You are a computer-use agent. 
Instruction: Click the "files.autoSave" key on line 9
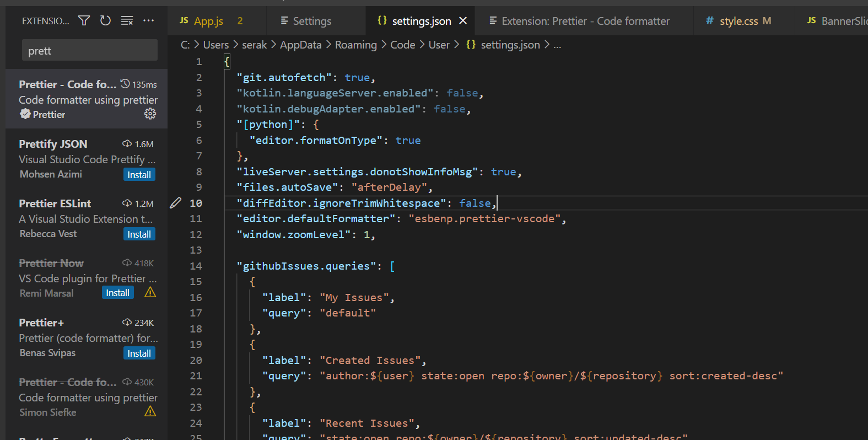click(x=287, y=187)
